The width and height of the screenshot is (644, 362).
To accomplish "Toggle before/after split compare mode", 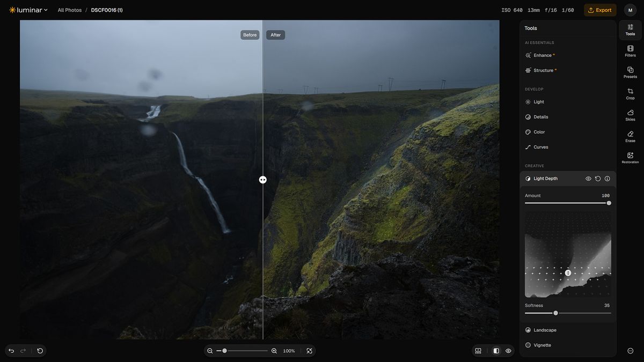I will [x=496, y=351].
